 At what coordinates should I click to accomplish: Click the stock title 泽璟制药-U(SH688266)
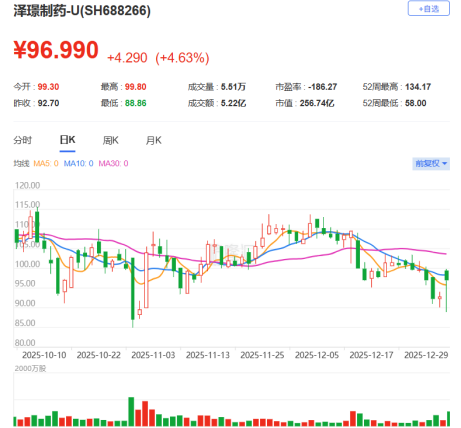pos(82,11)
